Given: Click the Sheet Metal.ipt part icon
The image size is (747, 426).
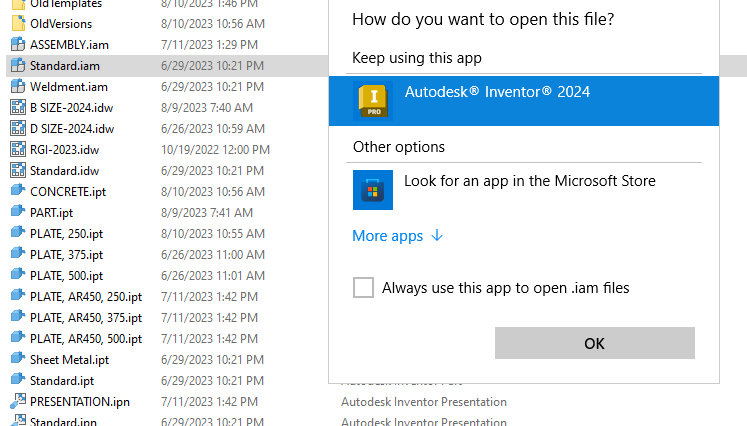Looking at the screenshot, I should [x=18, y=358].
